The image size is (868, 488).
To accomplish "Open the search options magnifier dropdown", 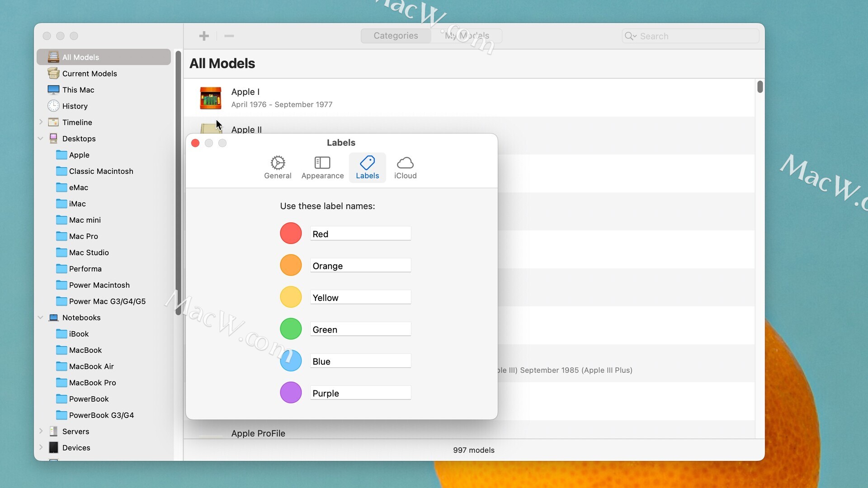I will point(631,36).
